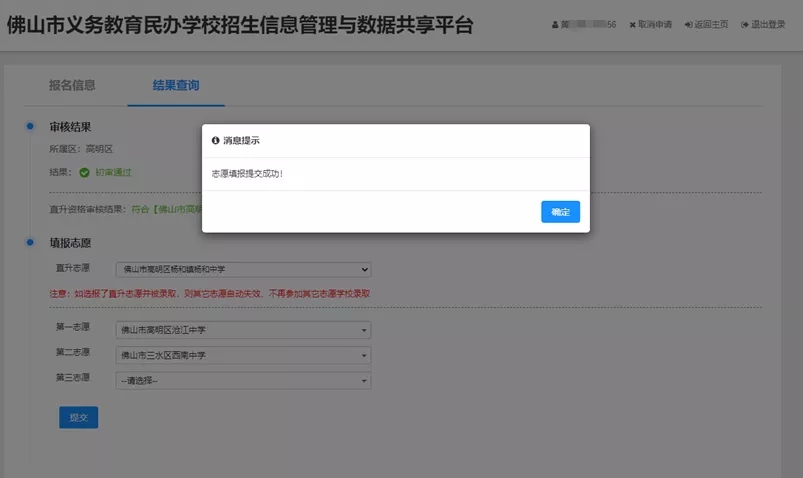Click the logout icon beside 退出登录
The height and width of the screenshot is (478, 803).
[x=744, y=25]
